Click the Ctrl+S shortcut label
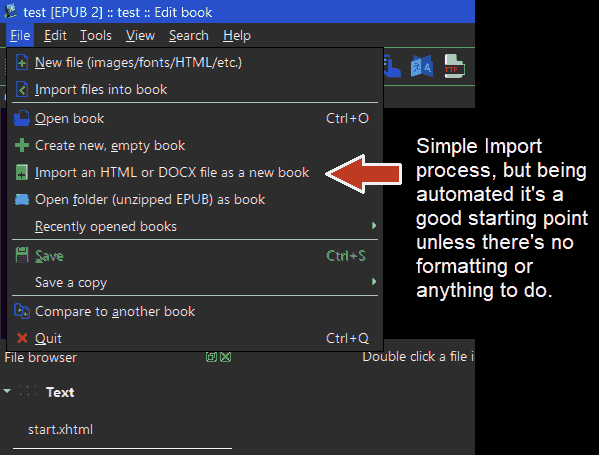 click(346, 256)
